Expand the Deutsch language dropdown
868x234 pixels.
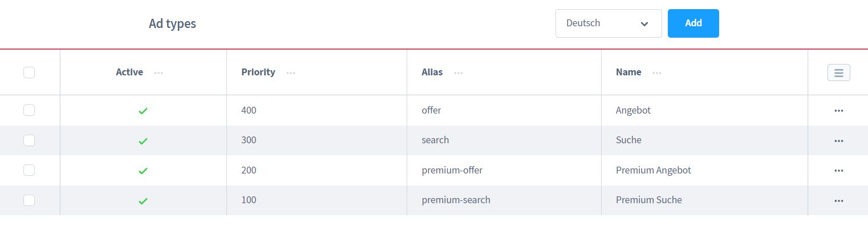(608, 23)
